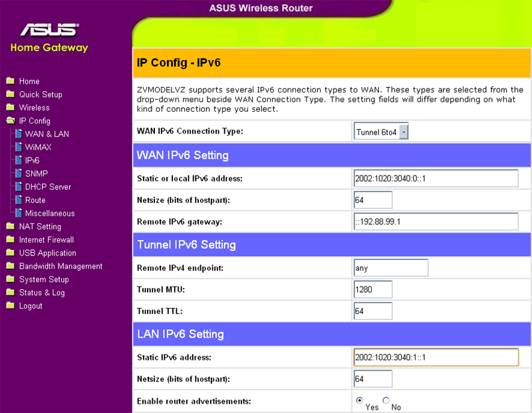Click the Logout folder icon
This screenshot has height=413, width=532.
[10, 306]
